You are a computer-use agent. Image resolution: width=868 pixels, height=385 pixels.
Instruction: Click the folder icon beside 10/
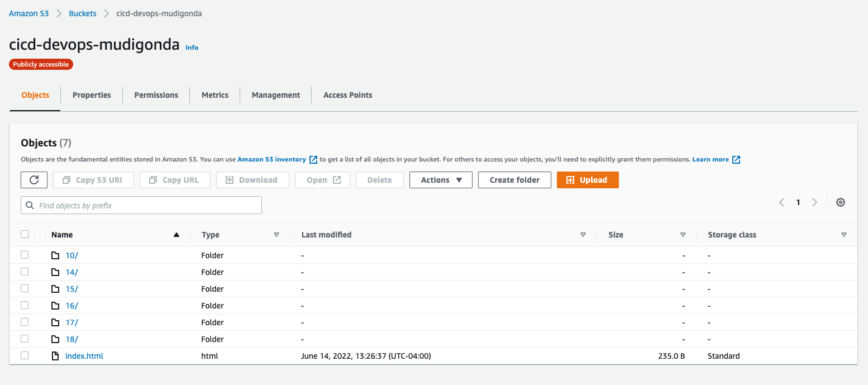55,255
